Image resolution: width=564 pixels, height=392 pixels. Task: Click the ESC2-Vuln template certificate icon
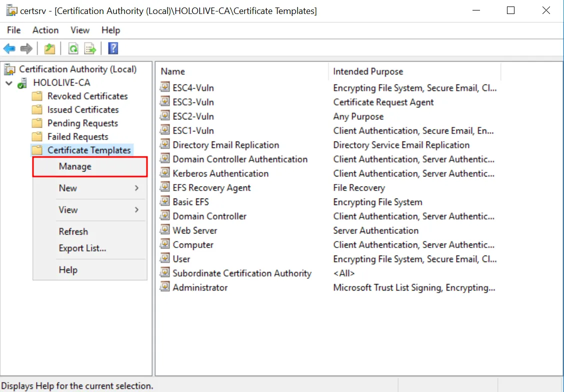pos(164,116)
